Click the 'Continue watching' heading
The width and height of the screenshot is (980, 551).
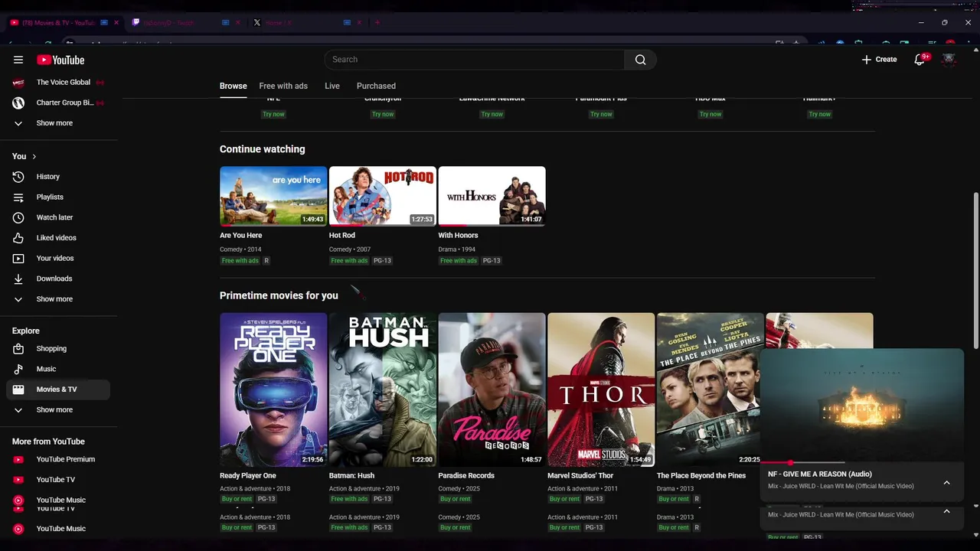pyautogui.click(x=262, y=149)
